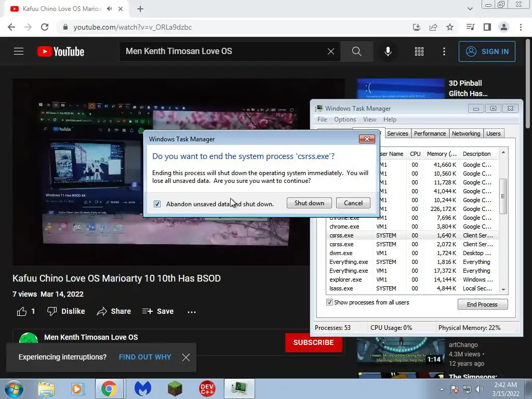The width and height of the screenshot is (532, 399).
Task: Switch to the Users tab
Action: 494,134
